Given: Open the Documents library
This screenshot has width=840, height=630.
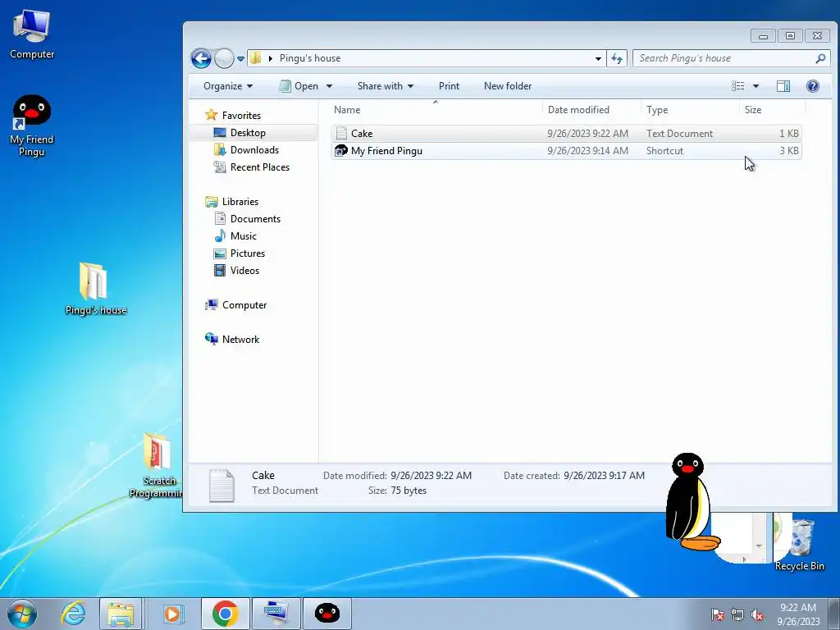Looking at the screenshot, I should click(255, 219).
